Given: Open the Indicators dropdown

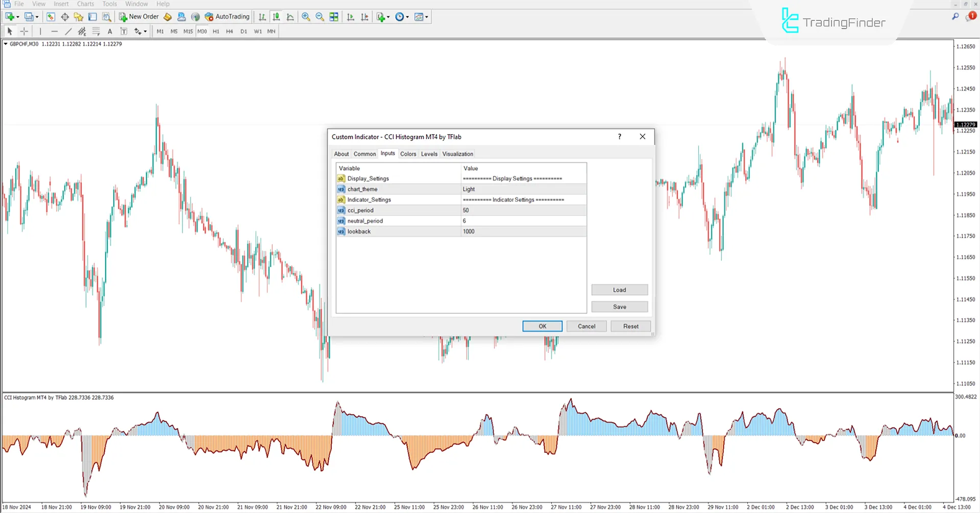Looking at the screenshot, I should [x=382, y=16].
